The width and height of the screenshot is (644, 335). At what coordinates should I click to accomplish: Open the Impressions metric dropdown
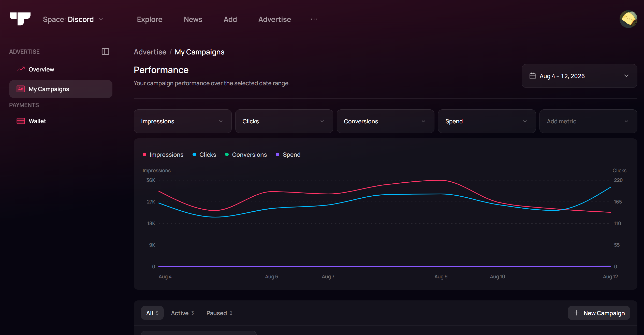pos(183,121)
